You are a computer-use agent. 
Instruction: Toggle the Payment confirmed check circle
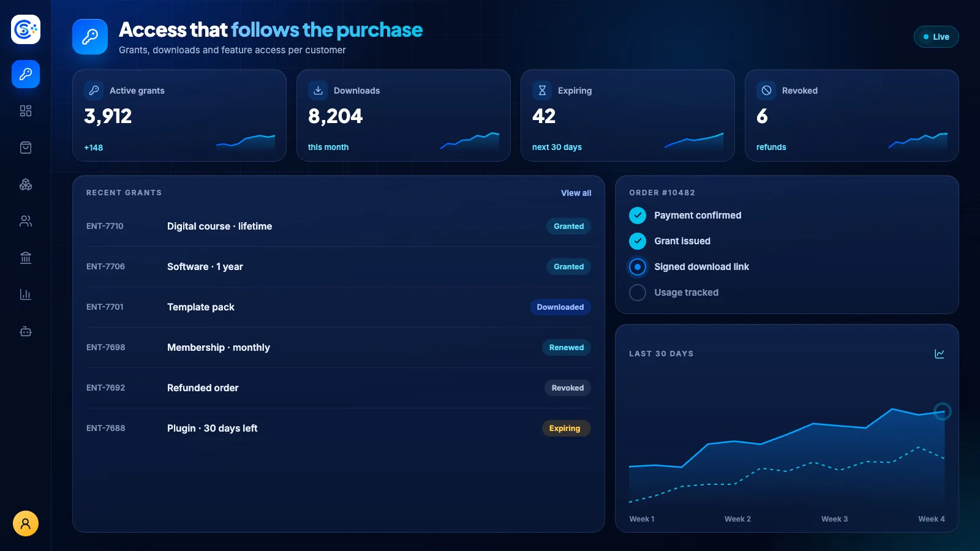tap(638, 216)
